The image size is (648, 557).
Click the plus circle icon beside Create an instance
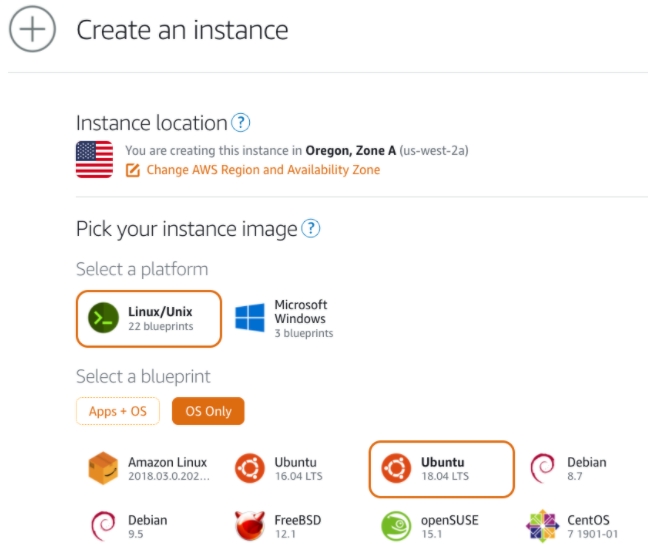pyautogui.click(x=32, y=29)
